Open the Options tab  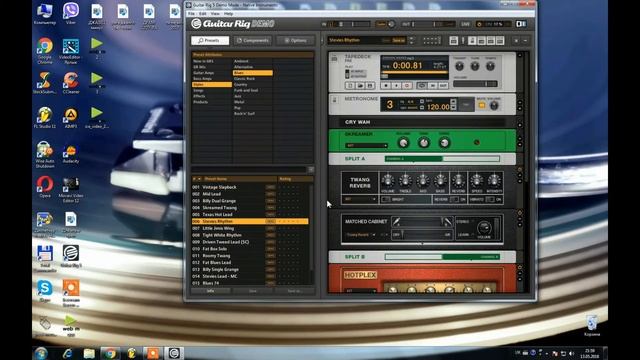[295, 40]
